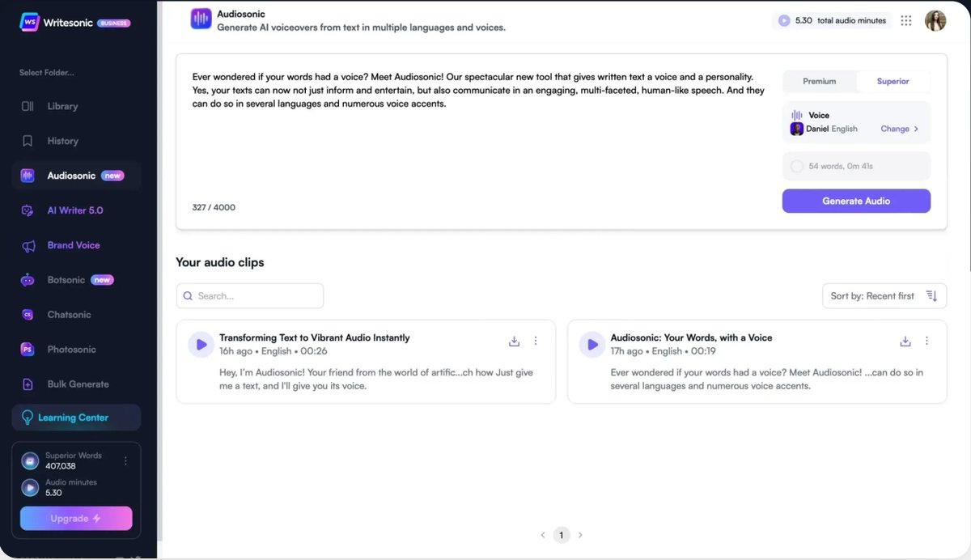Click the search magnifier icon
The height and width of the screenshot is (560, 971).
[188, 296]
